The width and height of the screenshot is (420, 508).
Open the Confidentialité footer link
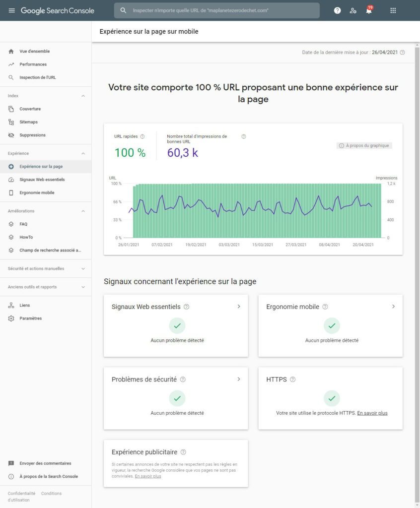21,494
